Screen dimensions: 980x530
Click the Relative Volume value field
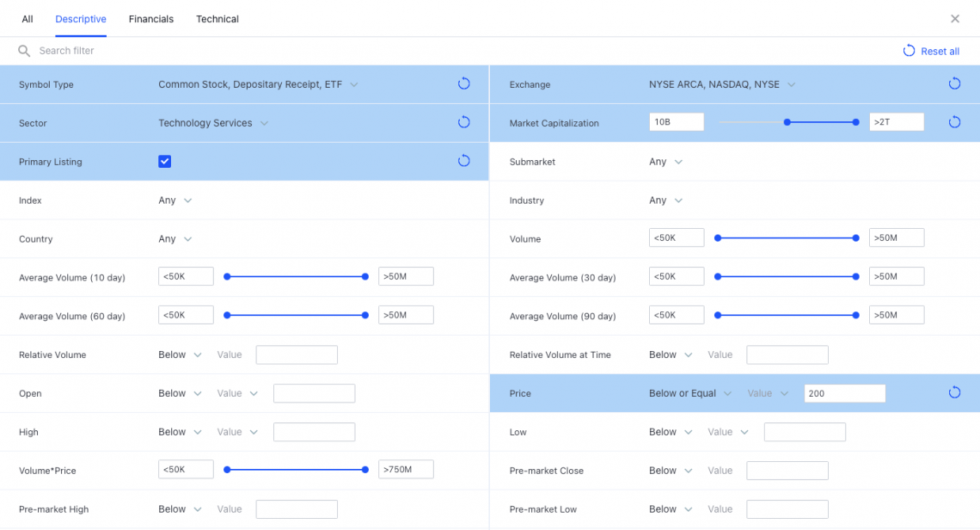297,354
